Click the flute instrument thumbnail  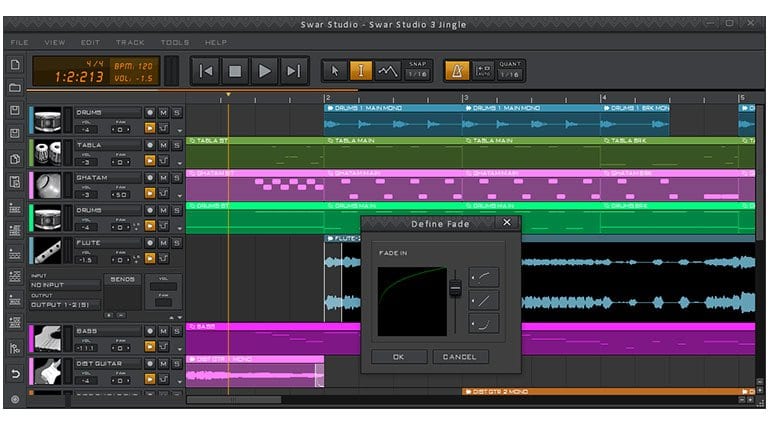(48, 251)
